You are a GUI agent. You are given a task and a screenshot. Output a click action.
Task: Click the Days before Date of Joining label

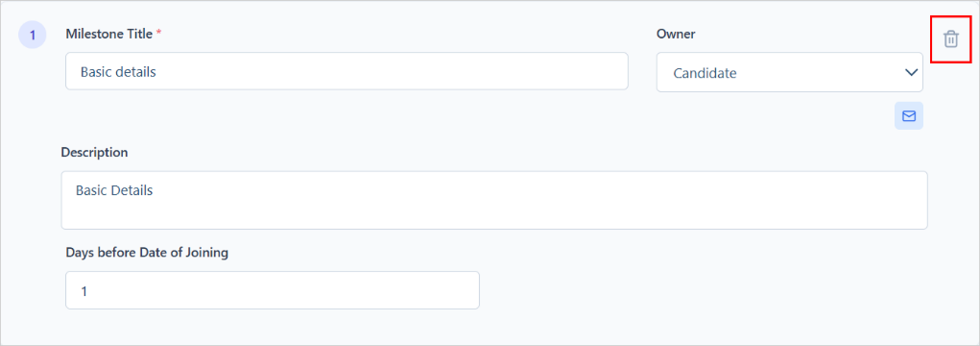(x=147, y=253)
